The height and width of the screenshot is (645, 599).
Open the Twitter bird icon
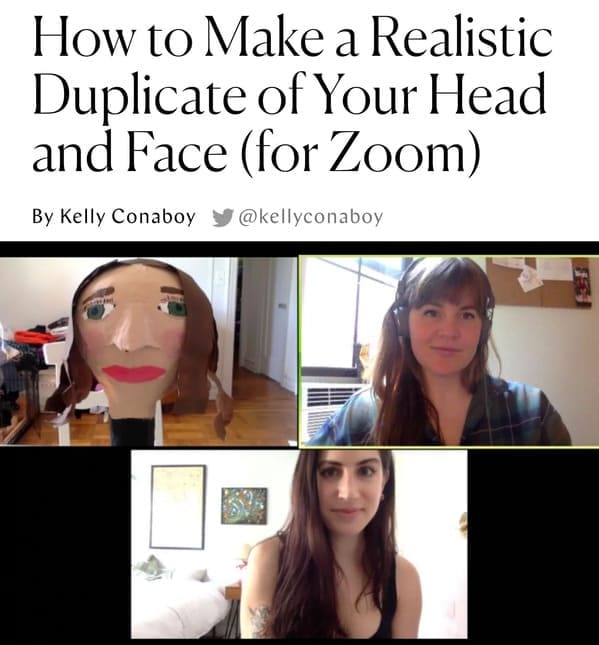pos(223,217)
